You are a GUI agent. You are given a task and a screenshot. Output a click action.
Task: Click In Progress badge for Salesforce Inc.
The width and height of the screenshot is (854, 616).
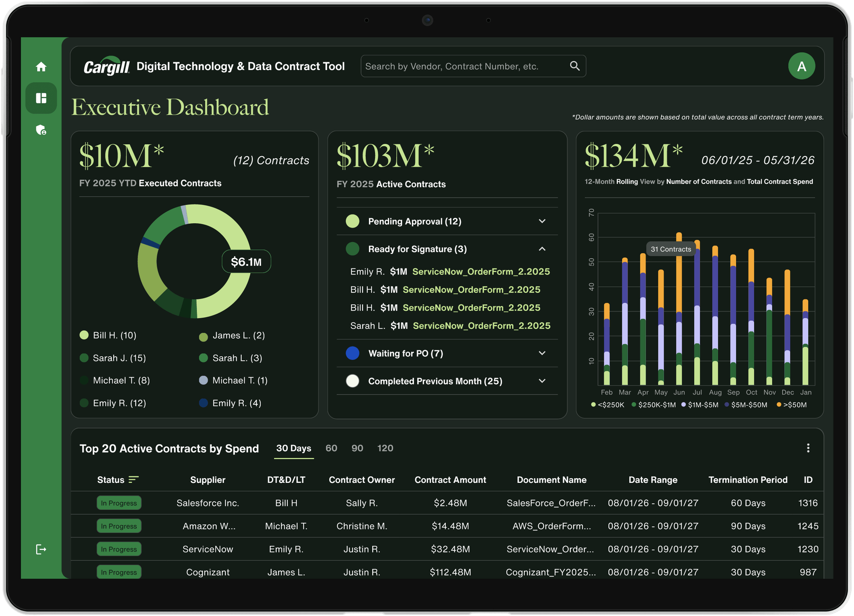[x=119, y=503]
